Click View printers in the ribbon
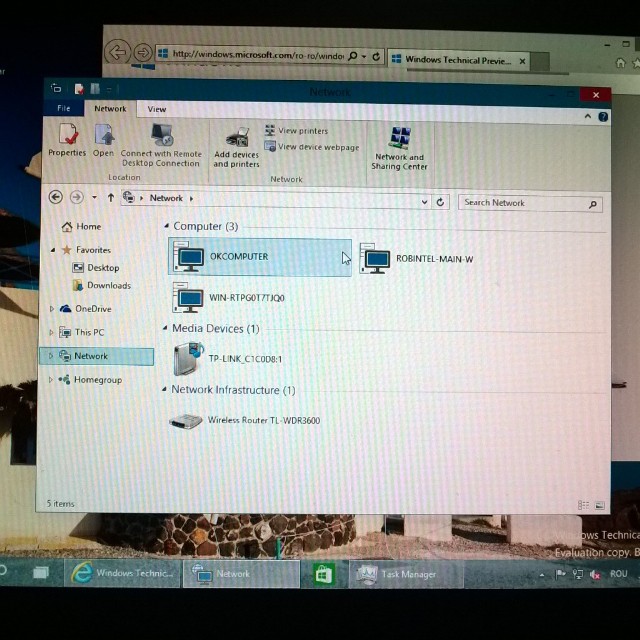 tap(296, 131)
